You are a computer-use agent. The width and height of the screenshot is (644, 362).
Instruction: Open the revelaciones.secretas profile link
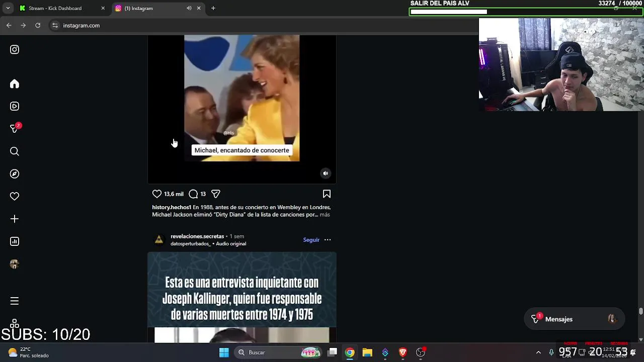tap(197, 236)
